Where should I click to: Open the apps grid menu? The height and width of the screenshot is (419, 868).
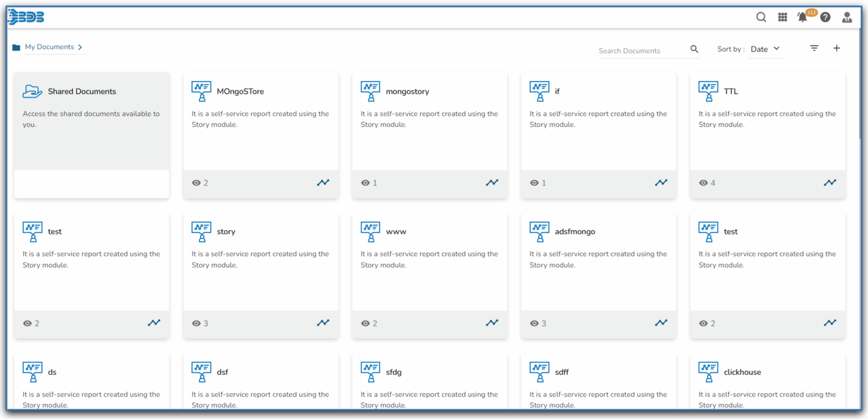tap(782, 17)
